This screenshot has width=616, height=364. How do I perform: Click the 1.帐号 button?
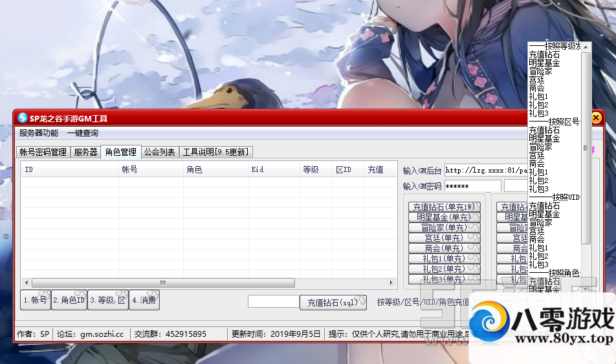pos(36,300)
